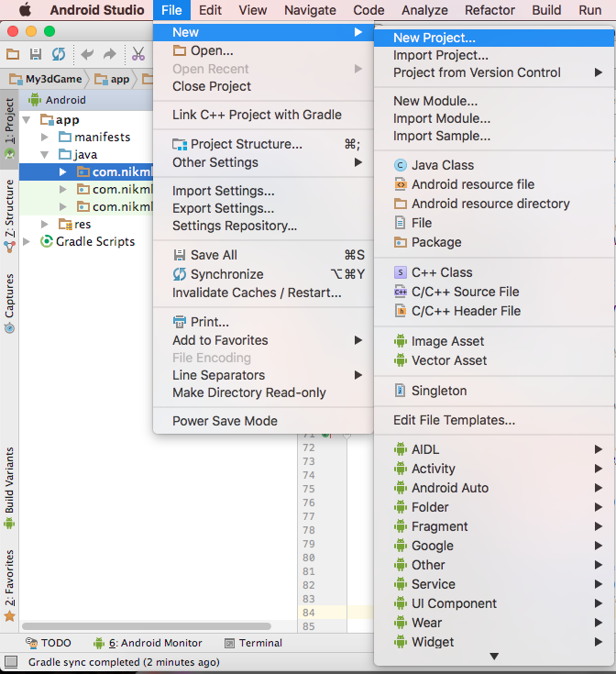Click the C/C++ Source File icon
The image size is (616, 674).
pos(401,292)
